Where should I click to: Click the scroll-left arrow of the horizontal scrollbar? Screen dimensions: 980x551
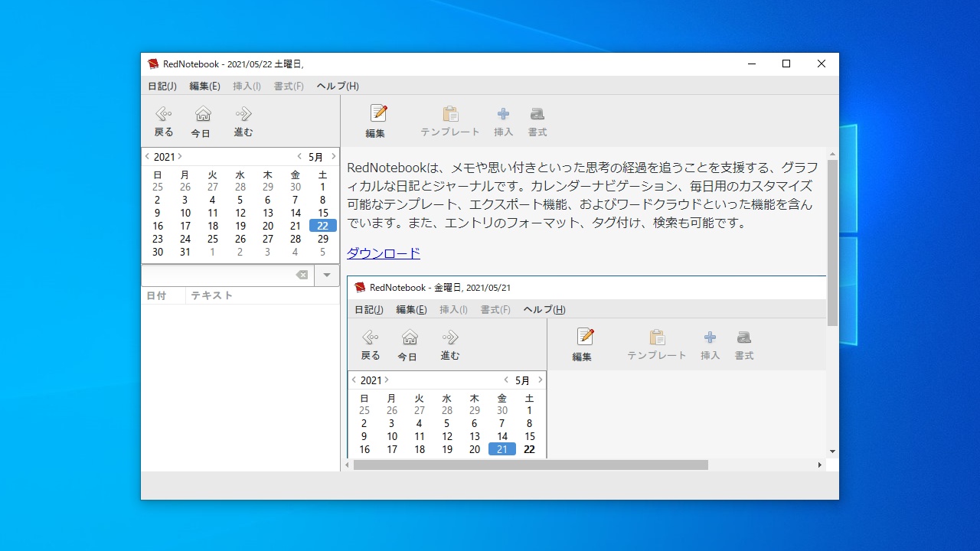point(348,465)
